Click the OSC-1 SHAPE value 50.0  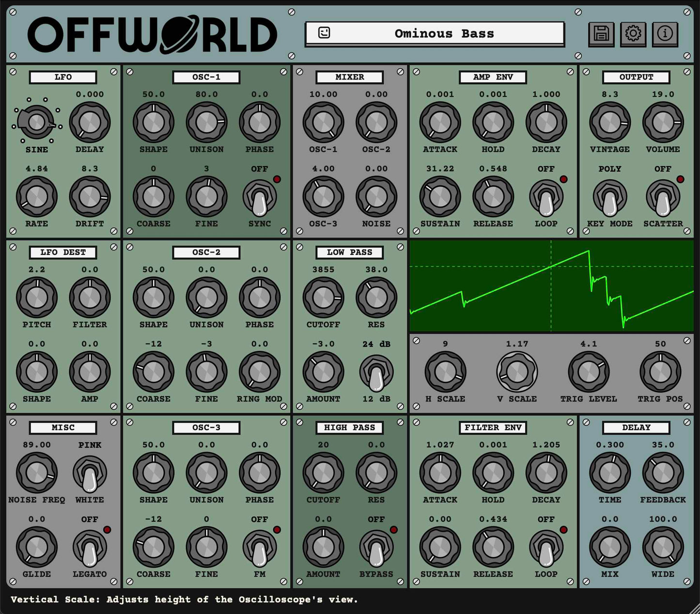tap(154, 94)
